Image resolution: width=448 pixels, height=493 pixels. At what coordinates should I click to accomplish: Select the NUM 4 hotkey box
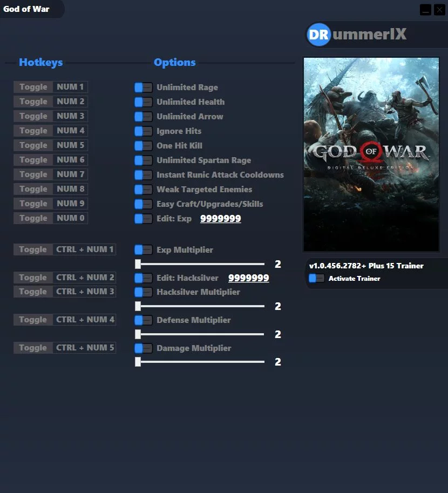(70, 131)
